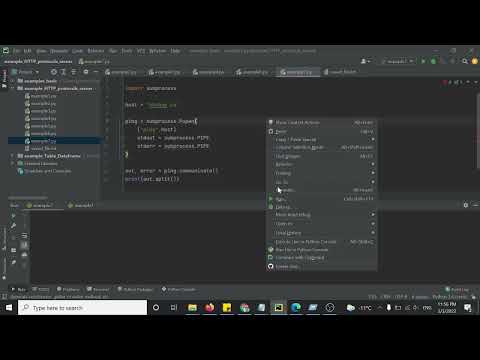This screenshot has width=480, height=360.
Task: Click the Python interpreter in status bar
Action: tap(450, 296)
